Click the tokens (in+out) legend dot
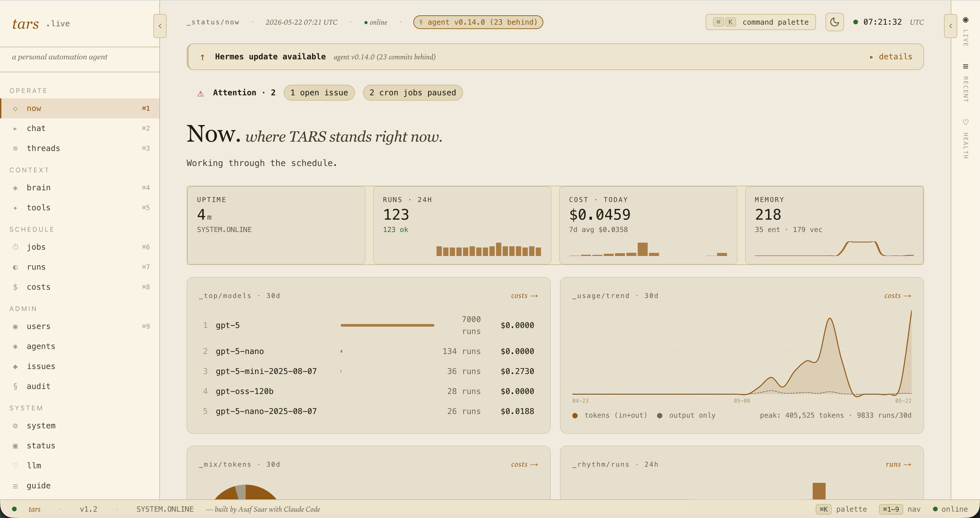This screenshot has width=980, height=518. coord(575,416)
